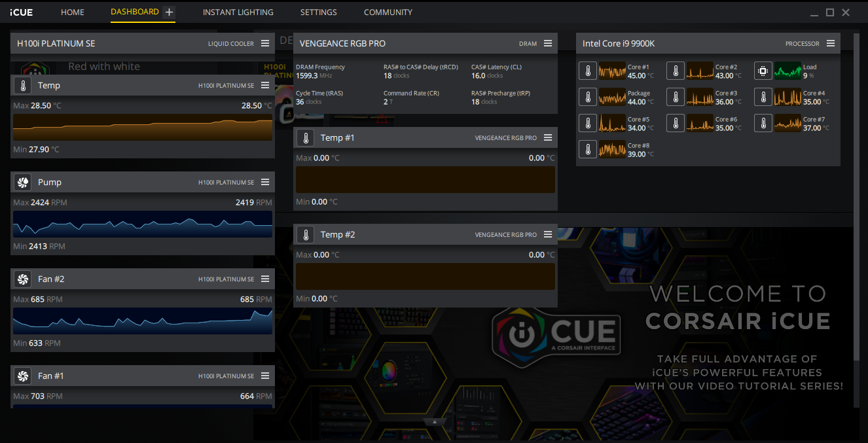The width and height of the screenshot is (868, 443).
Task: Click the DRAM Frequency 1599.3 value
Action: 315,76
